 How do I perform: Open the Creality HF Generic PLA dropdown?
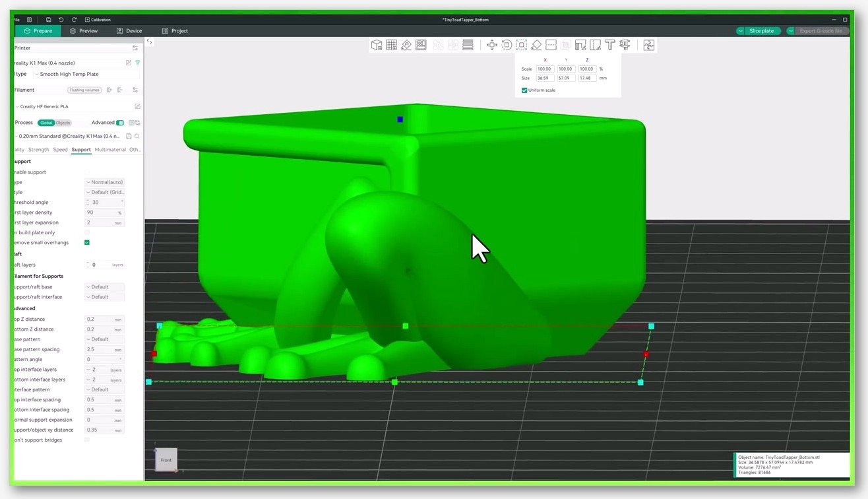coord(73,106)
